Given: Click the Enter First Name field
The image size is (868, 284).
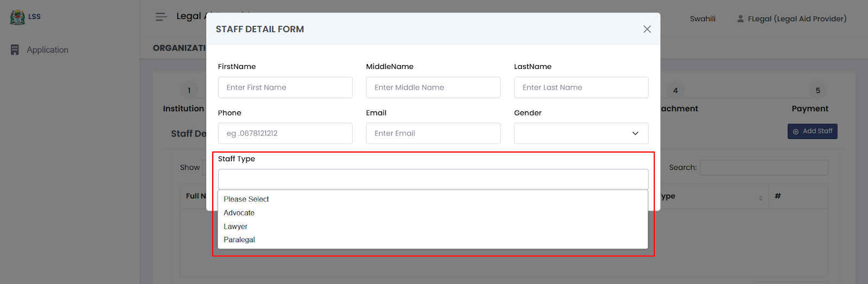Looking at the screenshot, I should pos(285,87).
